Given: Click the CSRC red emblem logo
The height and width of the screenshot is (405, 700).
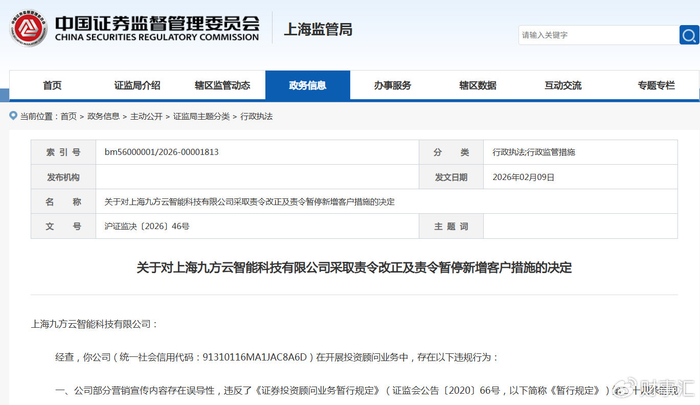Looking at the screenshot, I should pos(29,28).
